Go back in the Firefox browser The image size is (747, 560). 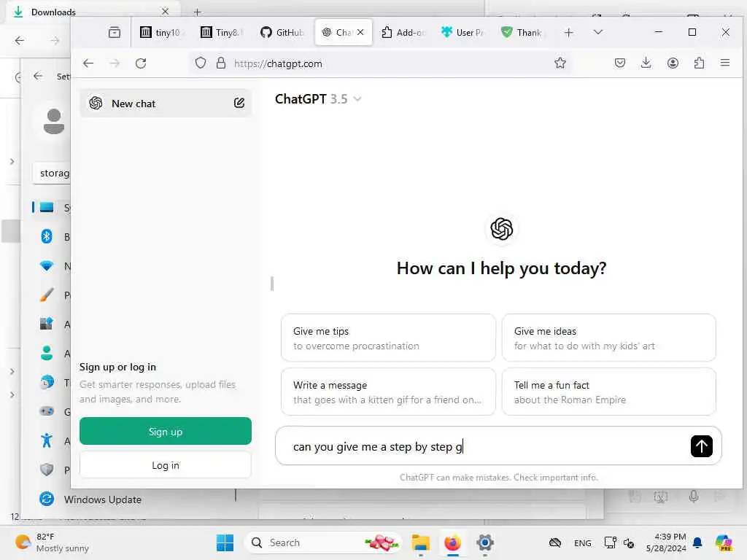click(88, 63)
